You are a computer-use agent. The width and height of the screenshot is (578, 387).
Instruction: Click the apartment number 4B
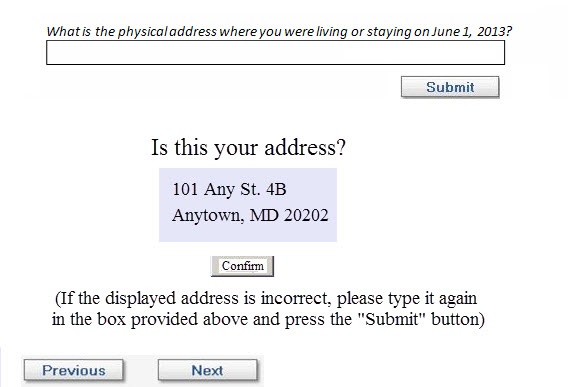tap(276, 189)
